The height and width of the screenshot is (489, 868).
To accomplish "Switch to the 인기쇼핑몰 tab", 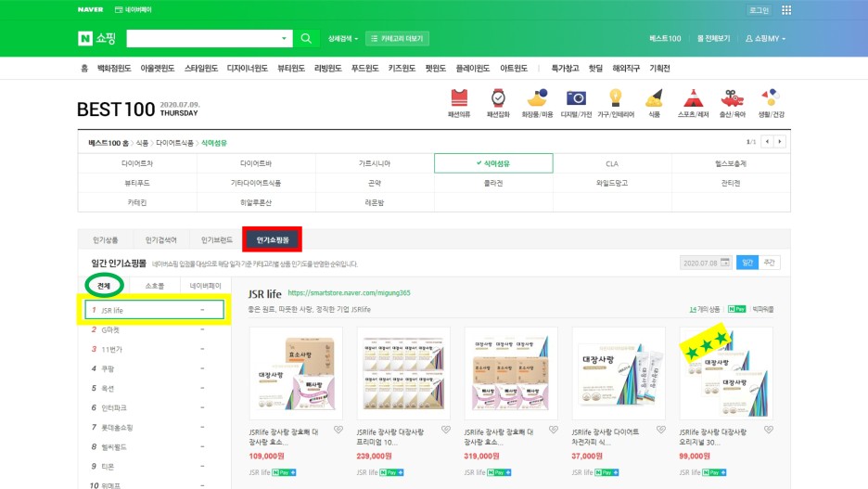I will click(273, 239).
